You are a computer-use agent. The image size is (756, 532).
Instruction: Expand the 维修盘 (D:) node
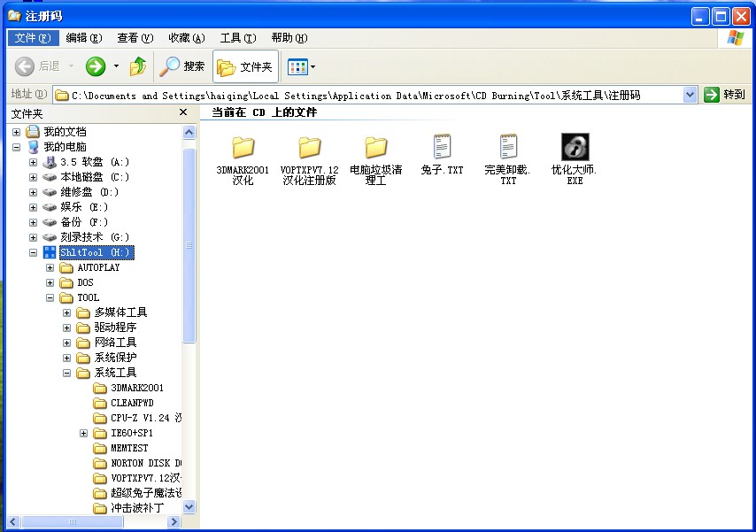(x=34, y=192)
